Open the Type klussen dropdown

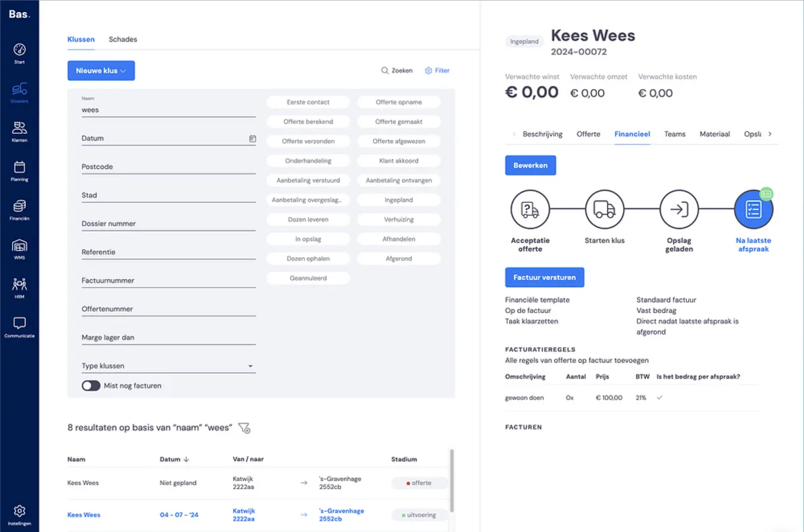tap(168, 367)
